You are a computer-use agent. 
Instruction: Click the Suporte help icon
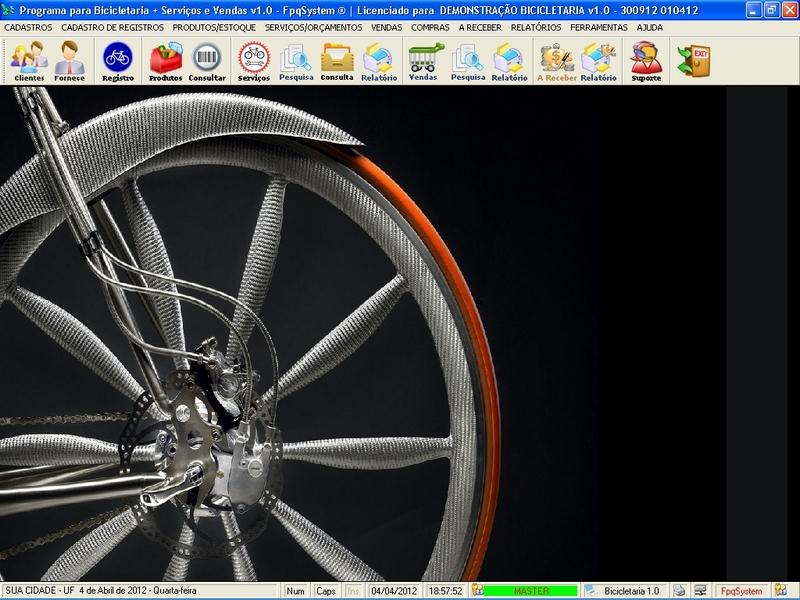[646, 61]
